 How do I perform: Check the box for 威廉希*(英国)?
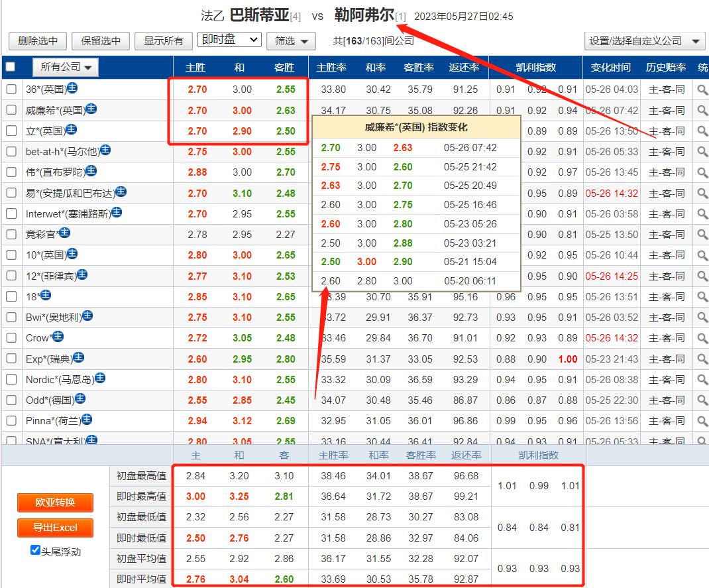[12, 110]
